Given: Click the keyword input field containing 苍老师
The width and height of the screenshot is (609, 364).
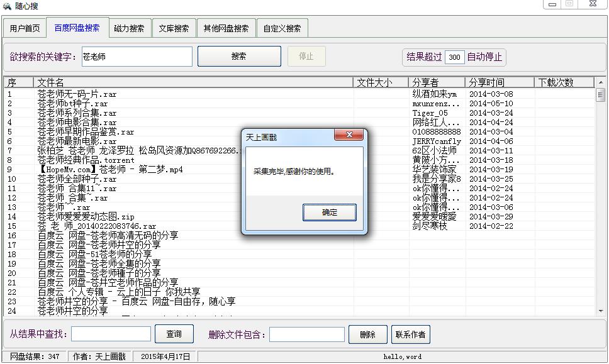Looking at the screenshot, I should pos(137,57).
